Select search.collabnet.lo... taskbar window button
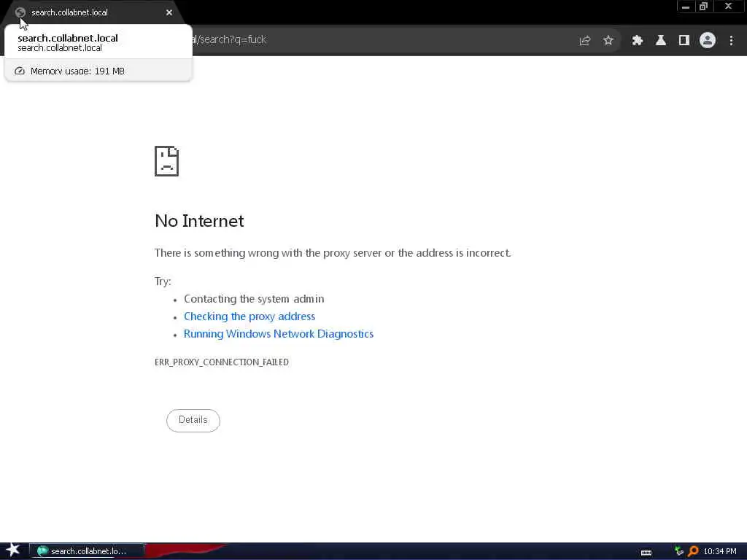 88,551
